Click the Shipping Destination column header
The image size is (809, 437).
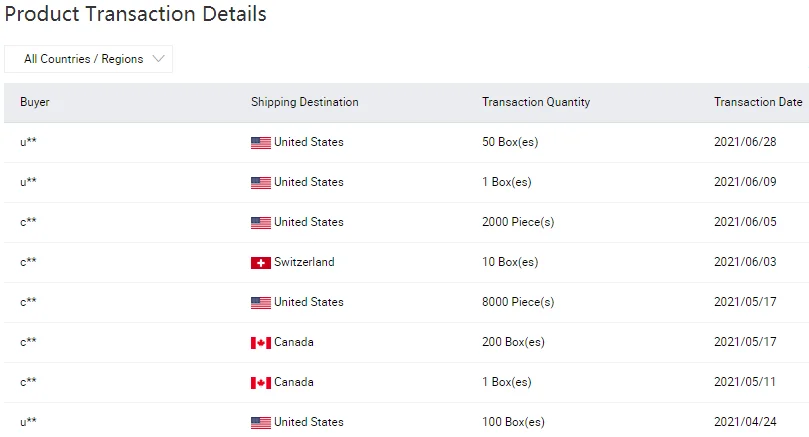click(x=304, y=102)
